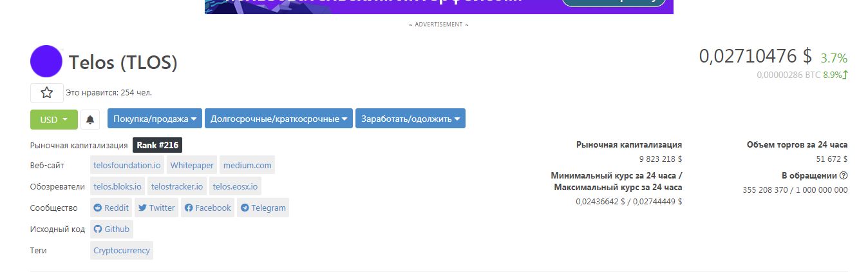This screenshot has width=868, height=272.
Task: Open the Github source code link
Action: point(111,229)
